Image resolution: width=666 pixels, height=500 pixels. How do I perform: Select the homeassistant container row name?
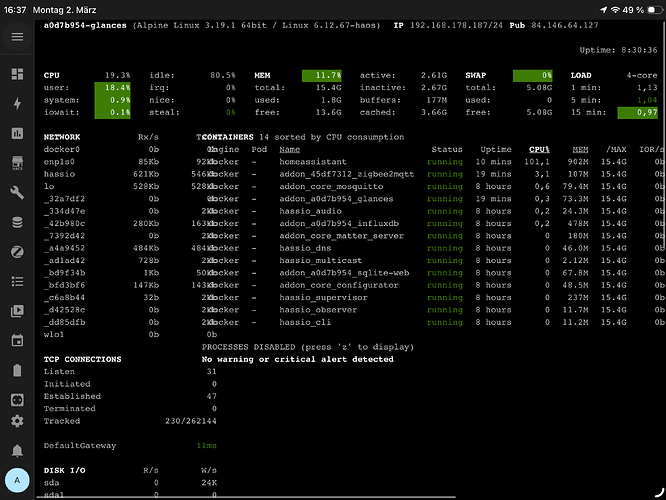[314, 161]
